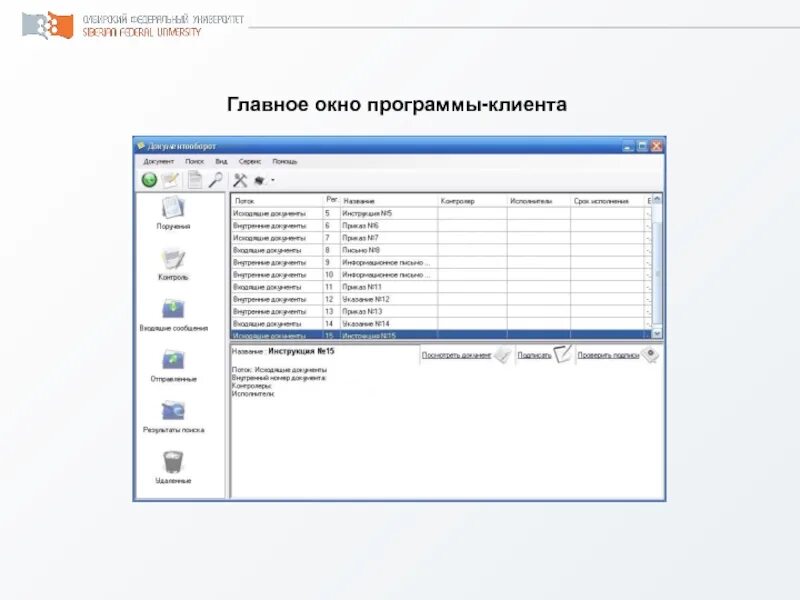The width and height of the screenshot is (800, 600).
Task: Select the Письмо №8 row
Action: point(439,250)
